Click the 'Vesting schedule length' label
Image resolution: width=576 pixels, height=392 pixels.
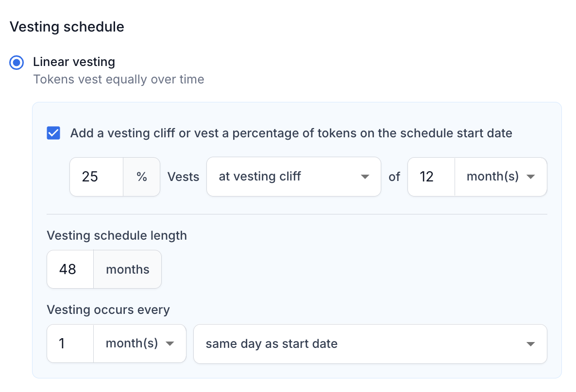coord(117,235)
